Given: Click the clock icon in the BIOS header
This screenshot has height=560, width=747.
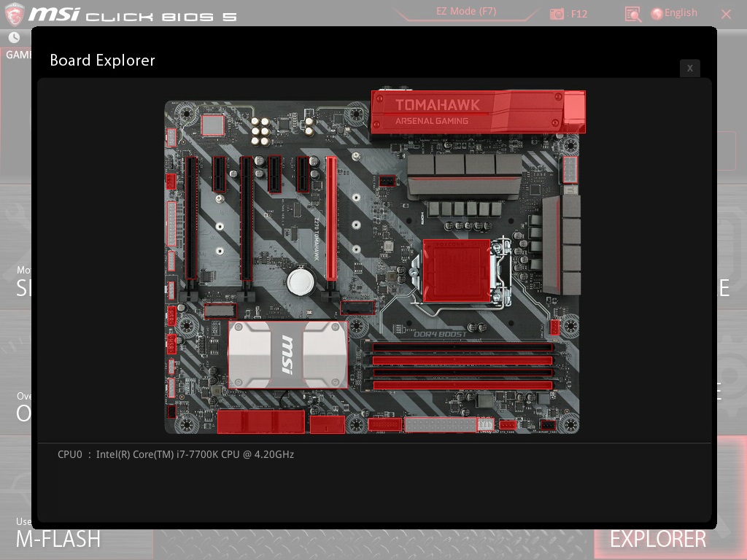Looking at the screenshot, I should tap(15, 37).
